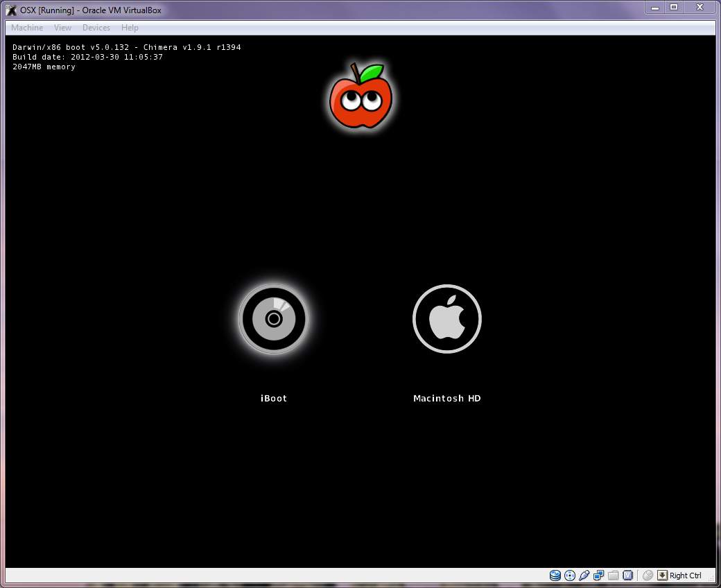Click the shared folders status icon
The height and width of the screenshot is (588, 721).
click(613, 575)
